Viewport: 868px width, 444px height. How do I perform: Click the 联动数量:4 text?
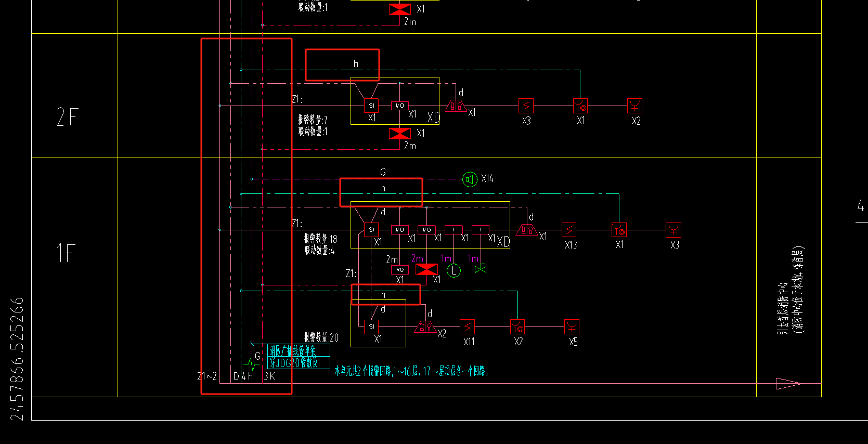(x=319, y=250)
